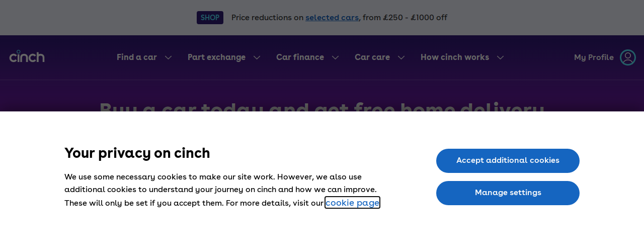
Task: Open the user profile avatar icon
Action: coord(628,57)
